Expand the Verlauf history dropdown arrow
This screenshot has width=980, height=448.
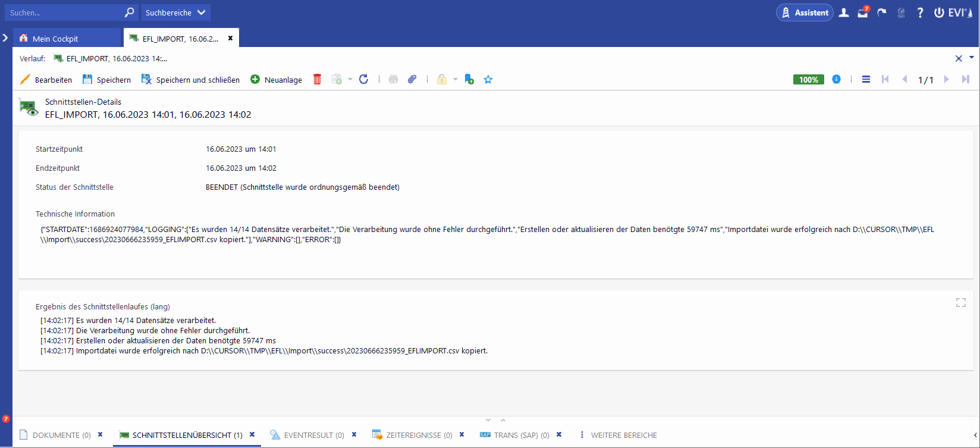972,58
